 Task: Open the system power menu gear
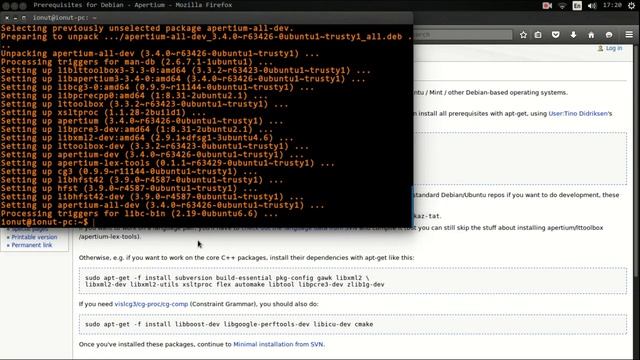pos(631,5)
